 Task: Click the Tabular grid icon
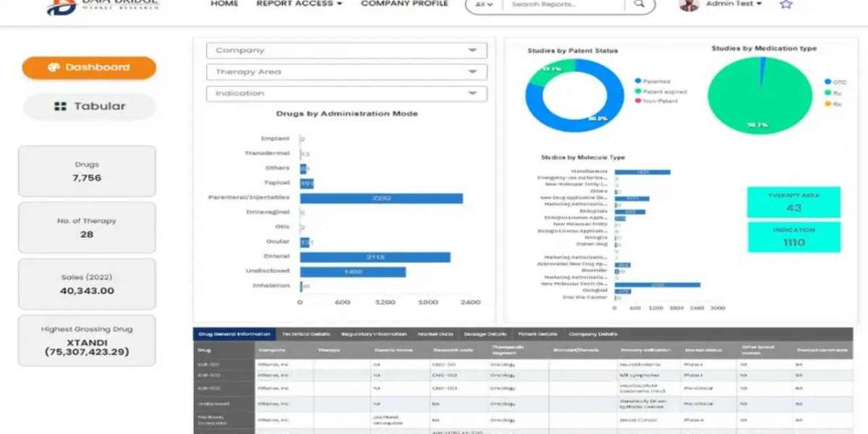(61, 106)
